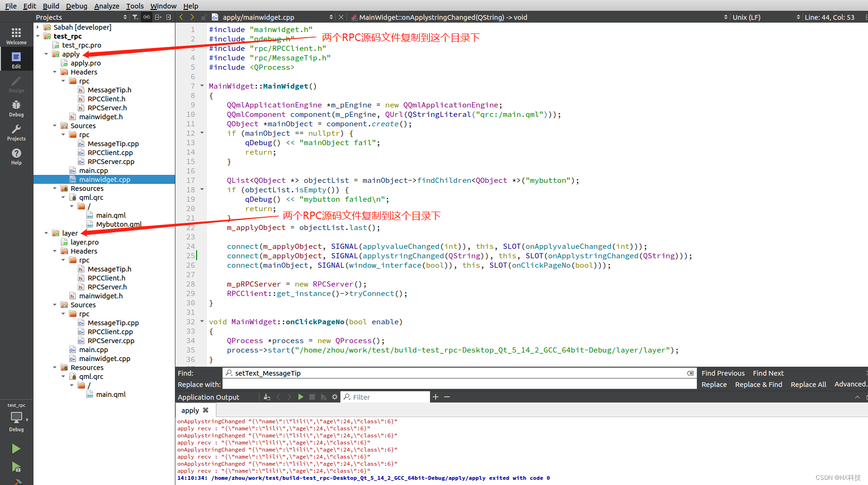
Task: Fold the onClickPageNo function at line 32
Action: pos(202,321)
